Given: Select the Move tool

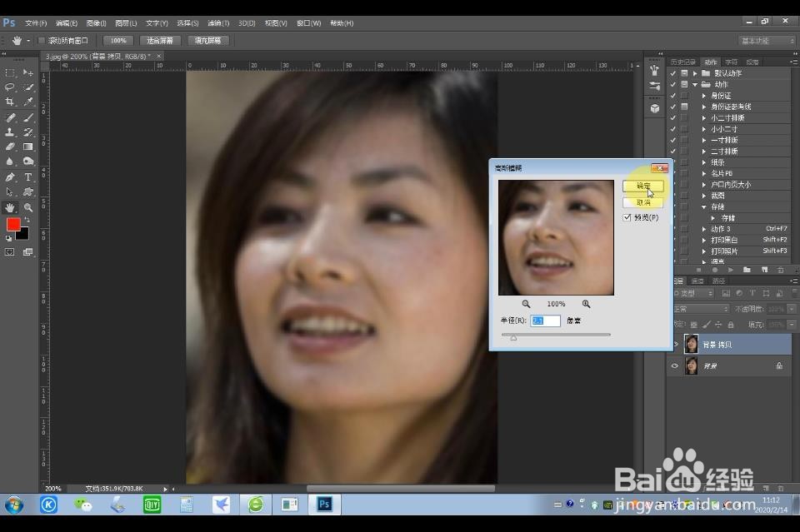Looking at the screenshot, I should (x=28, y=73).
